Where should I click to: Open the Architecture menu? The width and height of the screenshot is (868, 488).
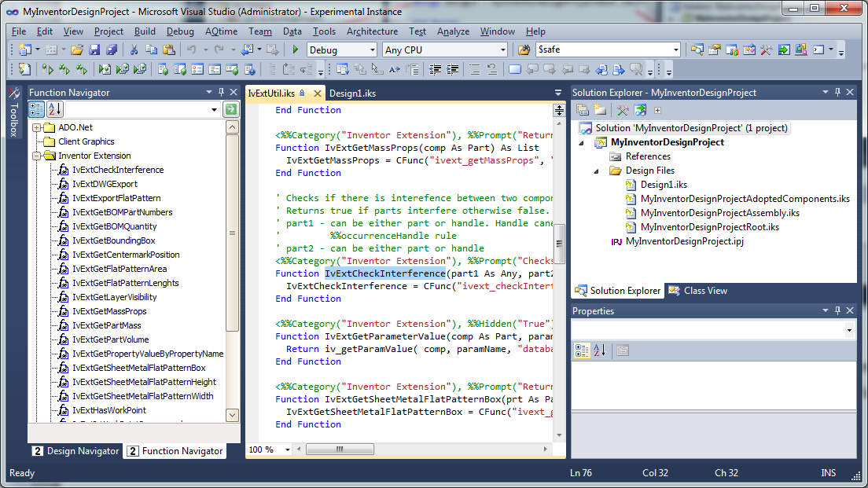click(x=372, y=31)
